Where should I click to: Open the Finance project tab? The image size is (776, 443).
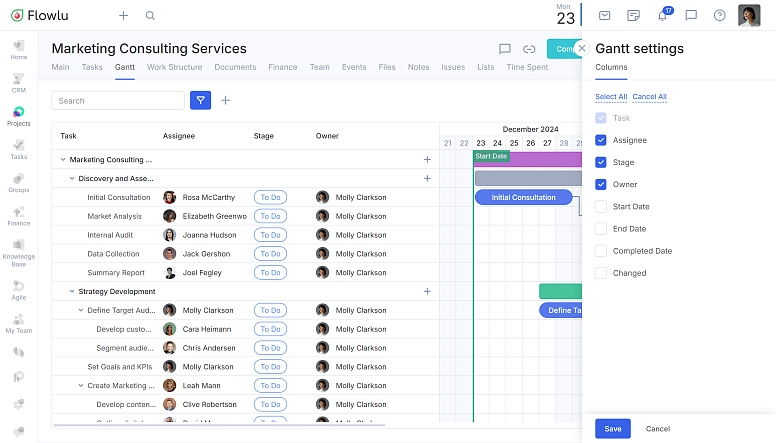click(x=282, y=67)
